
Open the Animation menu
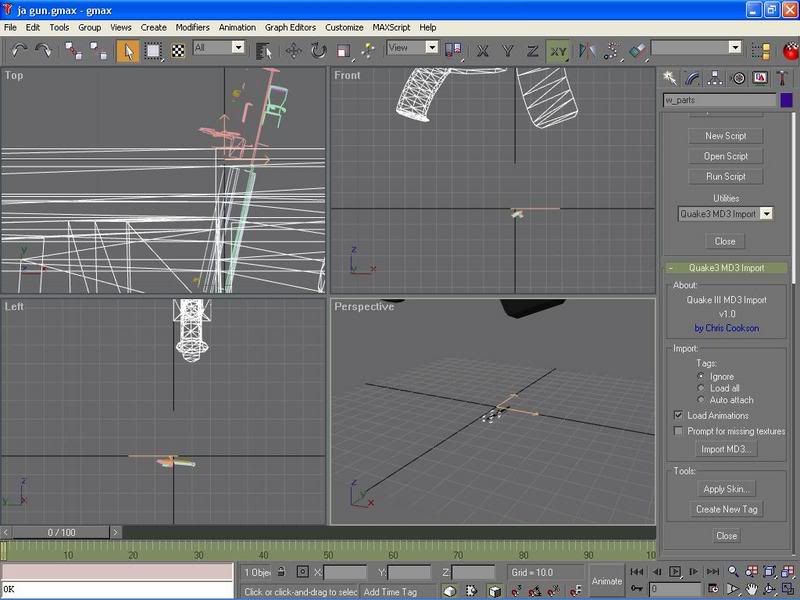click(237, 28)
